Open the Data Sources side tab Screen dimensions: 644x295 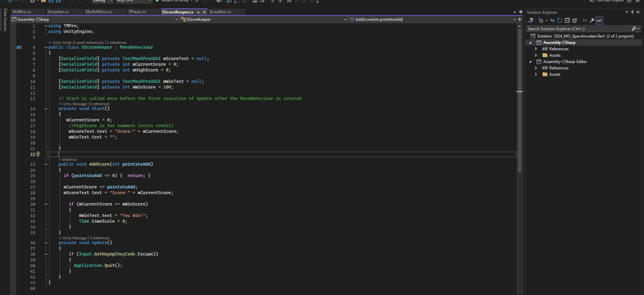[5, 20]
